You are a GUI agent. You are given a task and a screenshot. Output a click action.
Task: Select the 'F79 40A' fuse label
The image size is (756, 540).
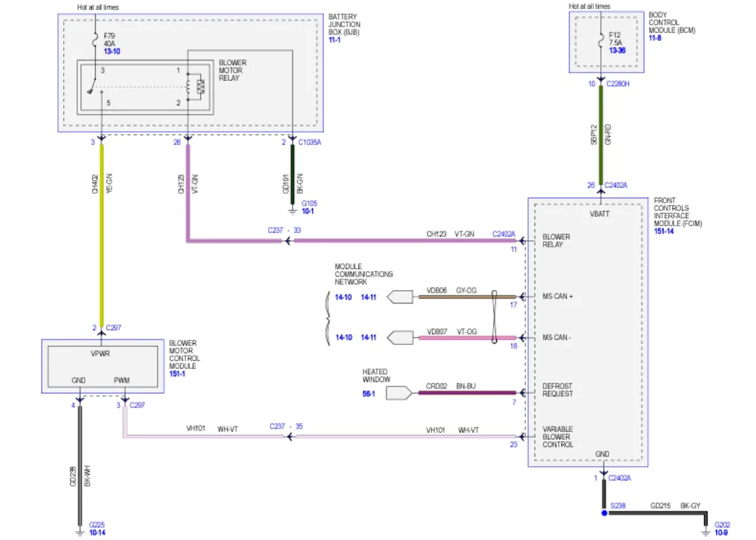[x=110, y=40]
